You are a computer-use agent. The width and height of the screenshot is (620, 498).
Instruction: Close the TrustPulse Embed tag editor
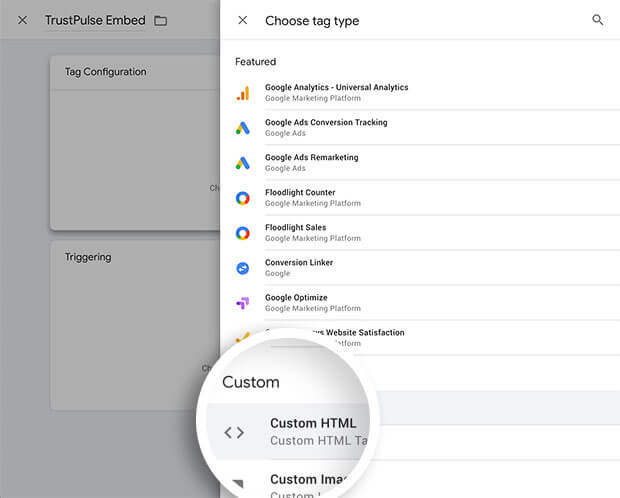[x=23, y=20]
